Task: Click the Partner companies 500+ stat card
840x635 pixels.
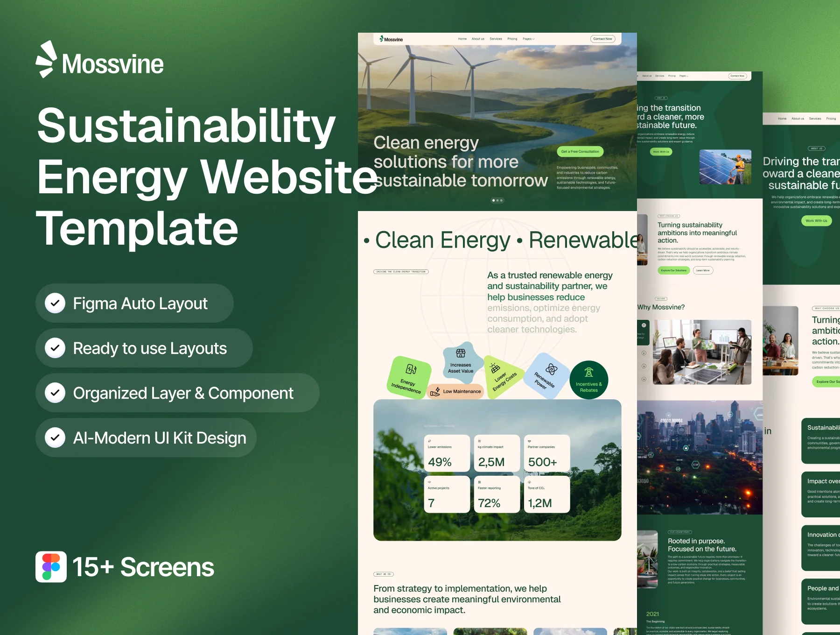Action: (x=547, y=453)
